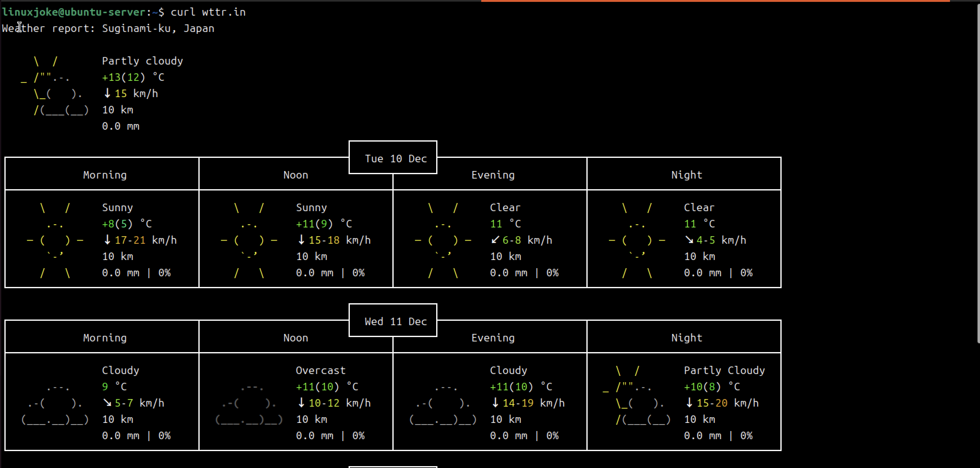Click Wednesday Evening cloudy ASCII cloud icon

443,404
